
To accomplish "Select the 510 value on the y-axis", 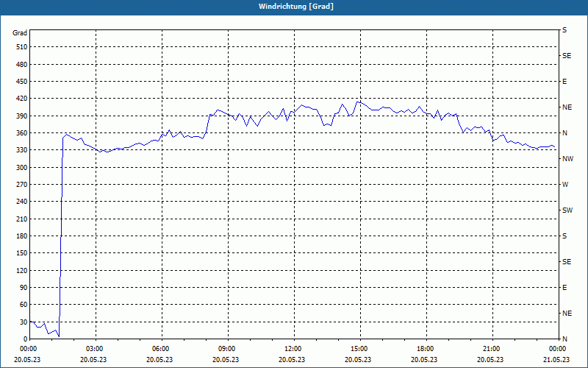I will pyautogui.click(x=22, y=47).
